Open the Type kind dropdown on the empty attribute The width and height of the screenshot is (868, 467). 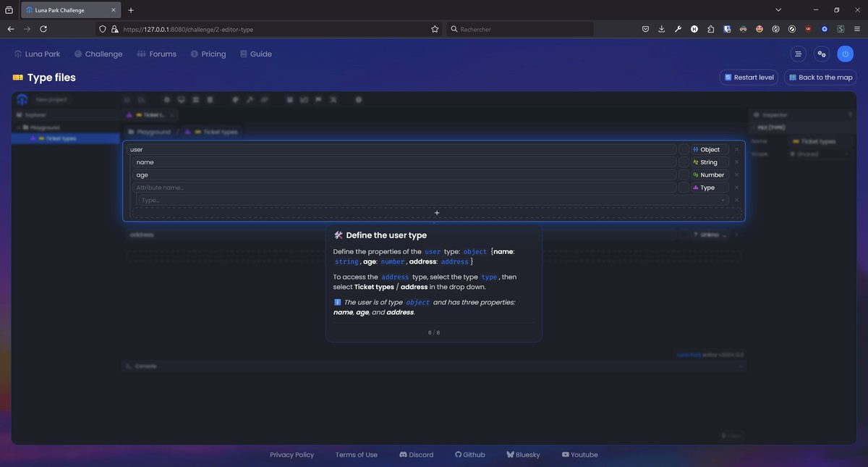click(710, 188)
